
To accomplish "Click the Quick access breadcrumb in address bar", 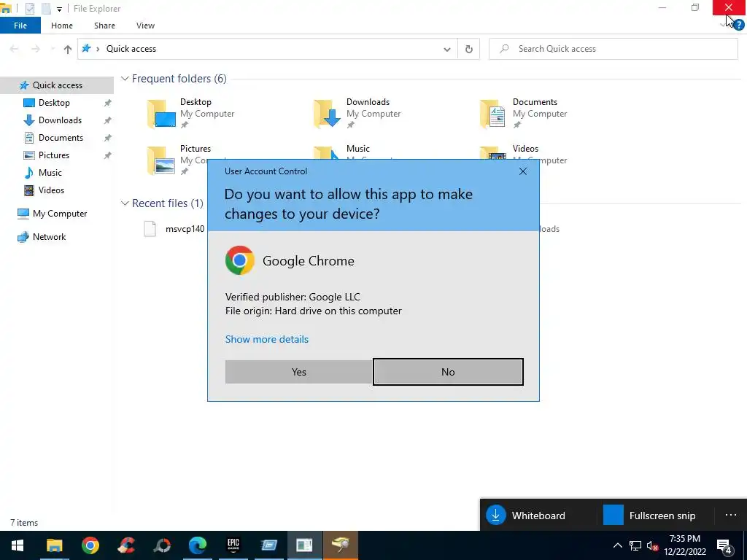I will click(x=131, y=49).
